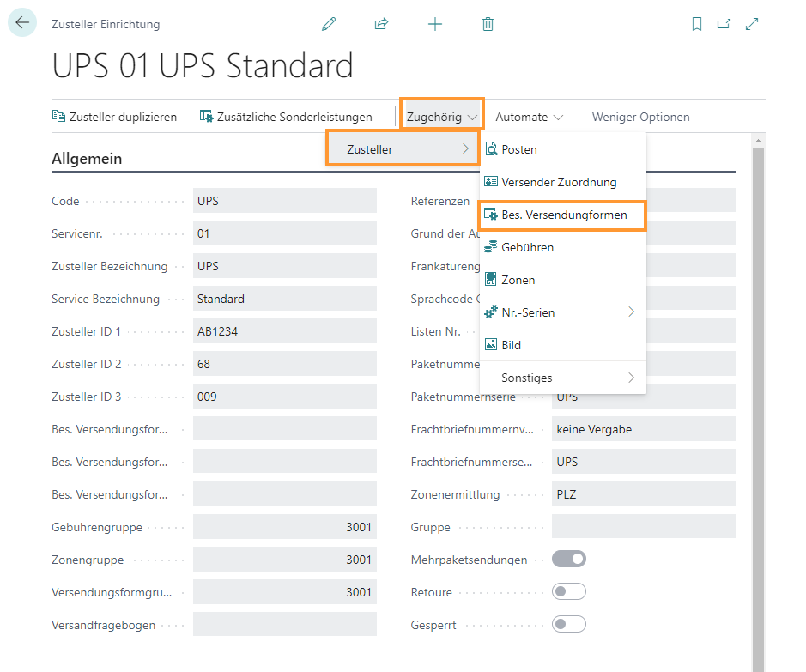Image resolution: width=806 pixels, height=672 pixels.
Task: Open the Zugehörig dropdown menu
Action: click(442, 117)
